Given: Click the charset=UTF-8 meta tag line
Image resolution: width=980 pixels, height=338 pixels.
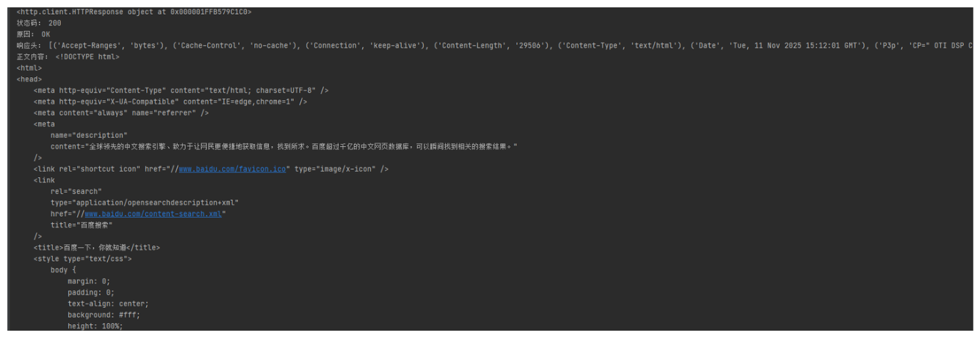Looking at the screenshot, I should tap(181, 90).
